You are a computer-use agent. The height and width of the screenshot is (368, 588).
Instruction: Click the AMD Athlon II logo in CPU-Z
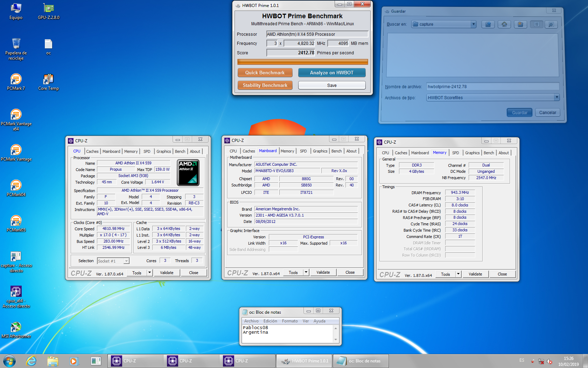click(x=188, y=172)
